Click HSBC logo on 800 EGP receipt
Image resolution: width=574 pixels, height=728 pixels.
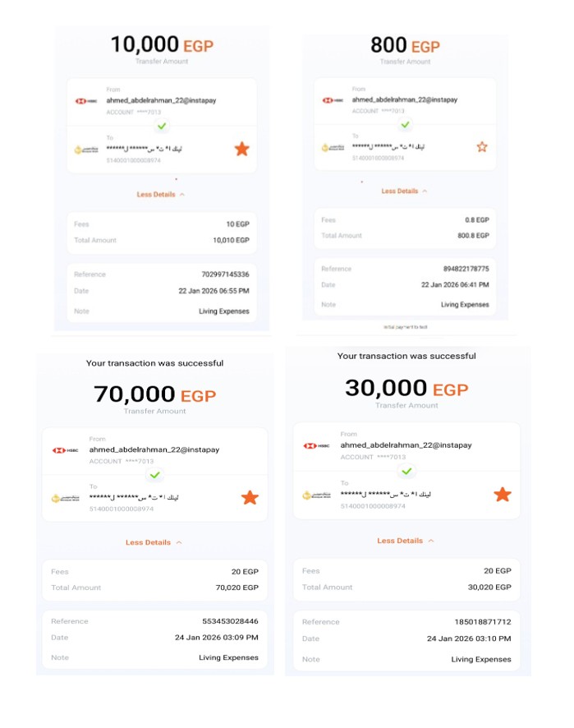pos(333,99)
